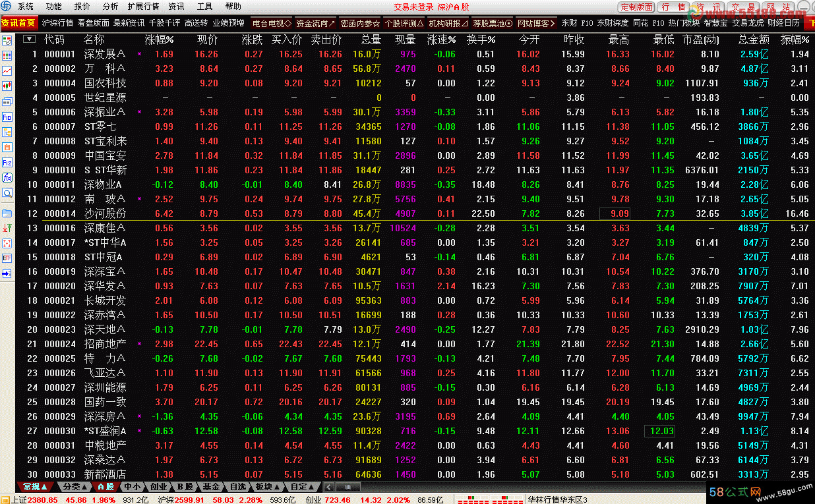The height and width of the screenshot is (504, 815).
Task: Open the 报价 menu
Action: click(82, 7)
